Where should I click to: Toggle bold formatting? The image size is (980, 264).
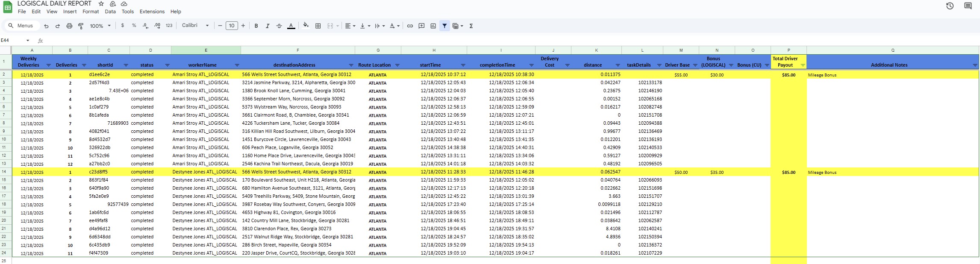(256, 26)
